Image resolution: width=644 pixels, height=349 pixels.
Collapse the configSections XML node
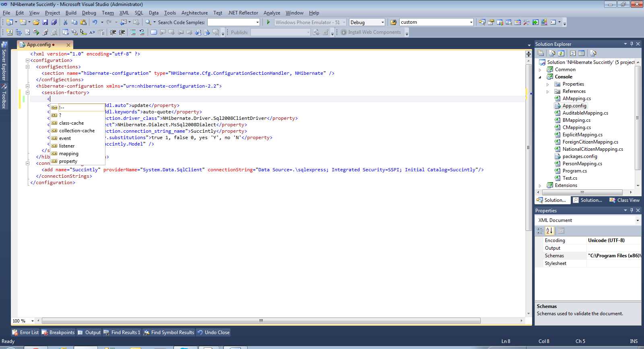coord(27,67)
